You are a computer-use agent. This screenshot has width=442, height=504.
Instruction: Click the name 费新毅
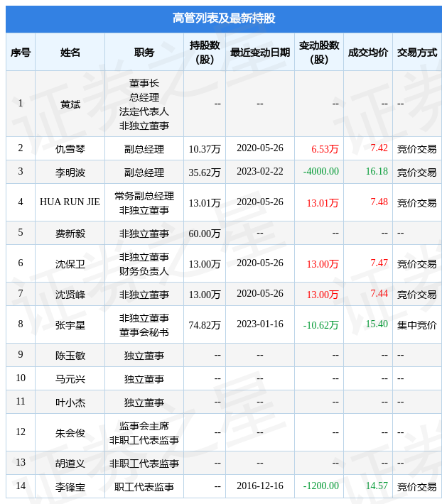[70, 234]
